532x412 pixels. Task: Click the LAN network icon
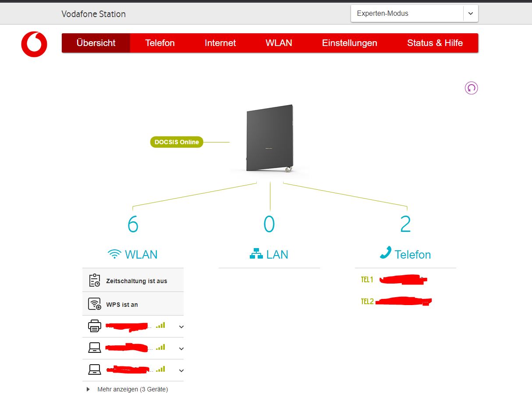[256, 254]
